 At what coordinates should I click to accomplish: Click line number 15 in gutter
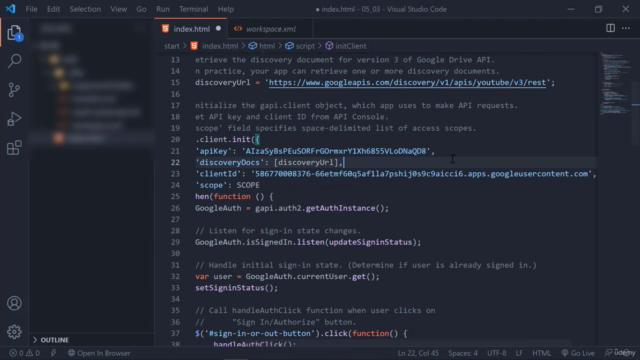coord(175,82)
